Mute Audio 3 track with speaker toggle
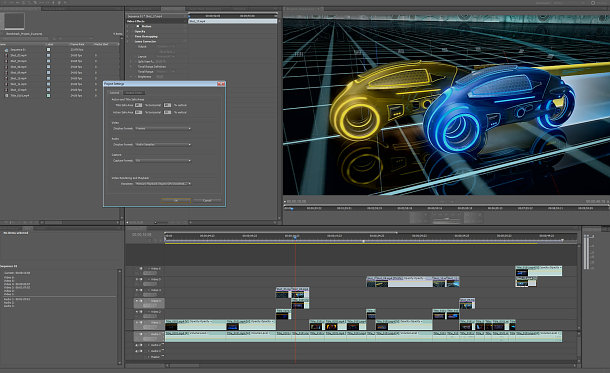Viewport: 610px width, 373px height. point(137,351)
